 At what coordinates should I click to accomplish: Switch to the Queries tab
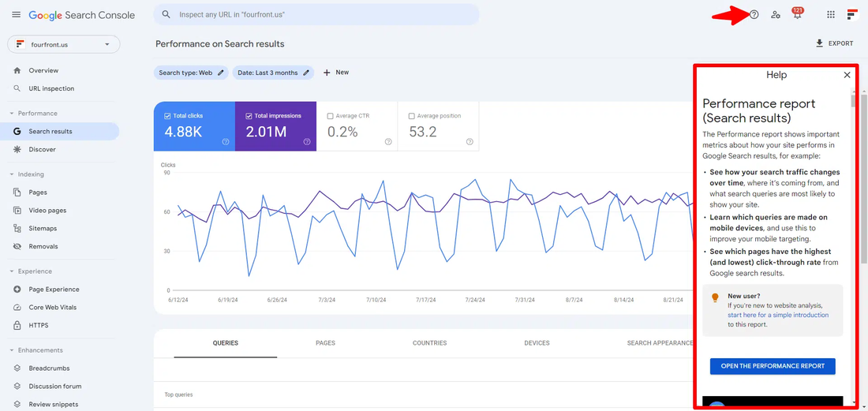point(226,343)
